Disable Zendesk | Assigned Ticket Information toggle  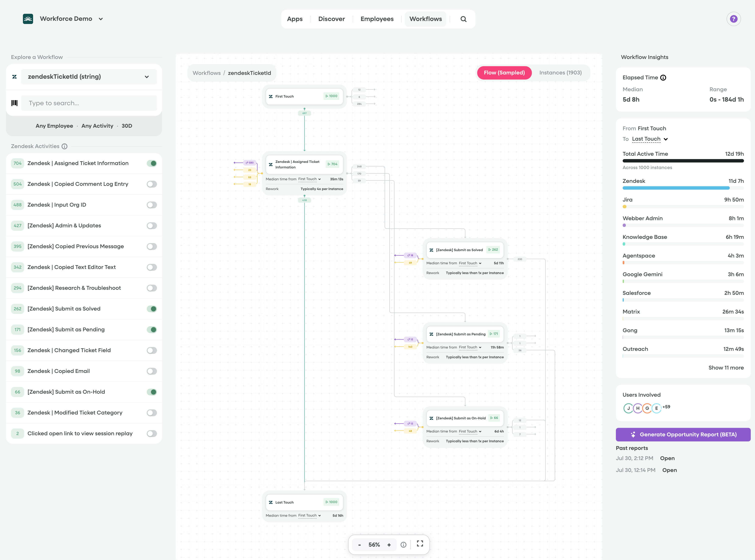(x=152, y=163)
